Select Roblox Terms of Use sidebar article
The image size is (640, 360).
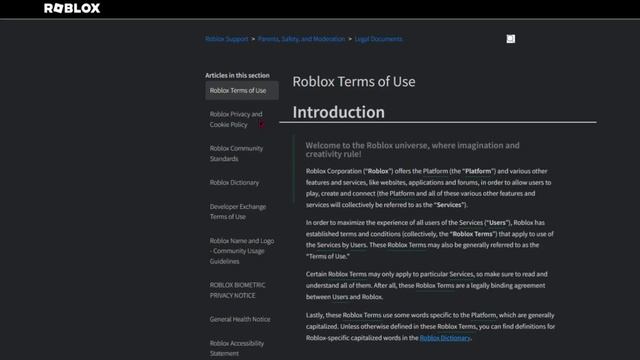tap(242, 90)
